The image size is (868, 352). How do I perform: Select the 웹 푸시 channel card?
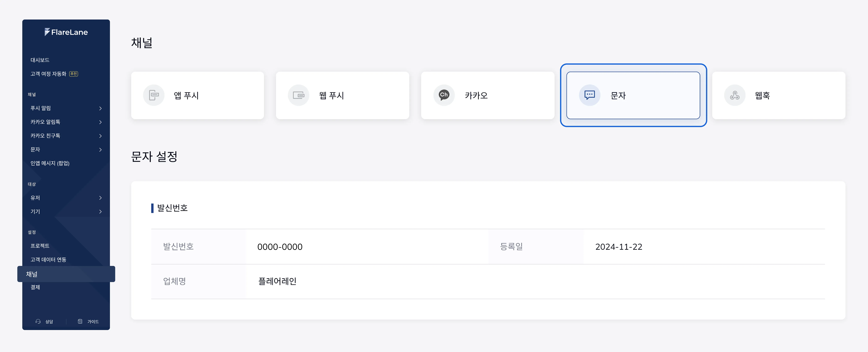(342, 95)
